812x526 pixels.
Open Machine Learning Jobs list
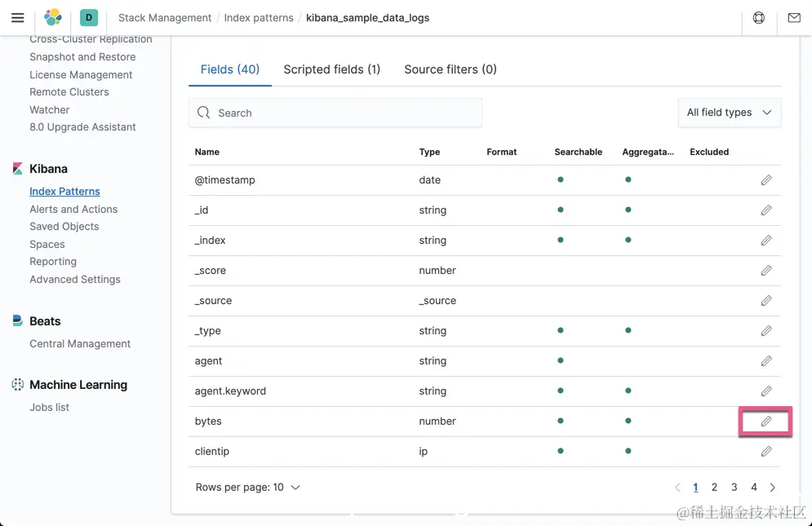coord(50,407)
